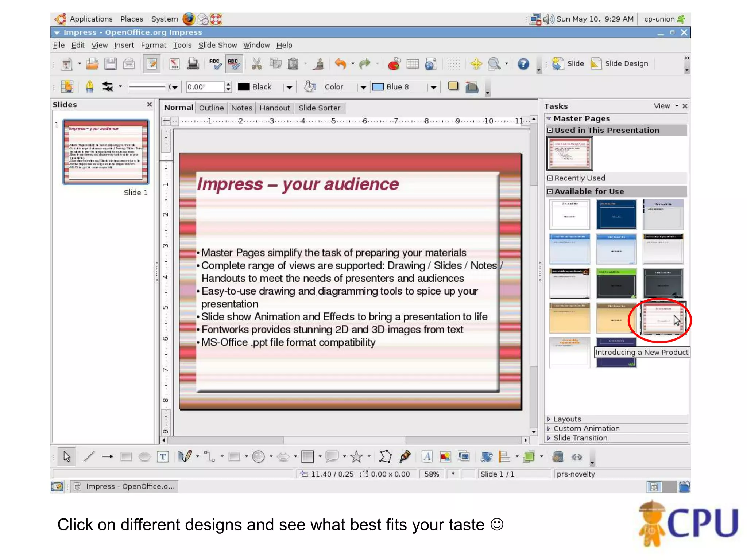Increase line width with the up stepper arrow
This screenshot has width=747, height=560.
(228, 84)
